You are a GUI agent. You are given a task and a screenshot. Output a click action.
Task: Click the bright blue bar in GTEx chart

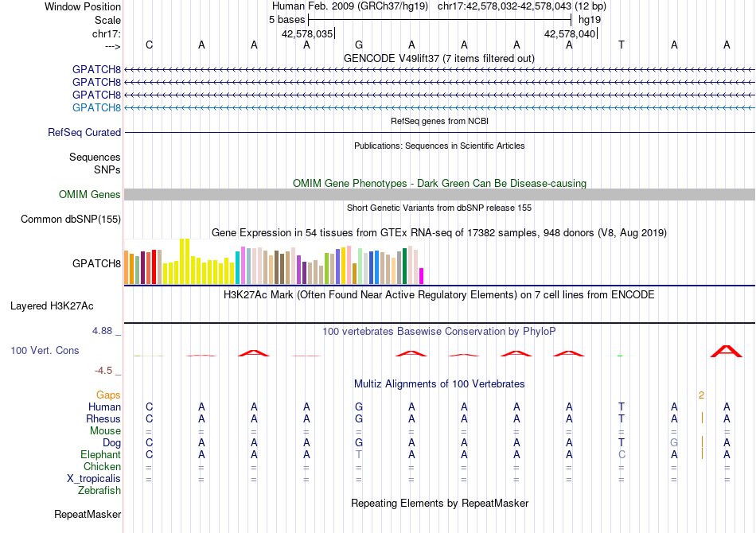coord(376,267)
